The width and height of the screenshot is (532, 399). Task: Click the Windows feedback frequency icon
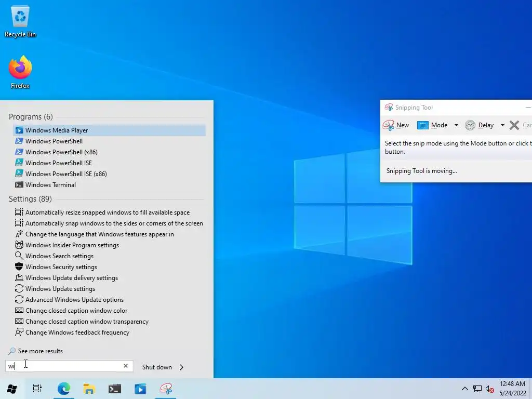(x=19, y=332)
